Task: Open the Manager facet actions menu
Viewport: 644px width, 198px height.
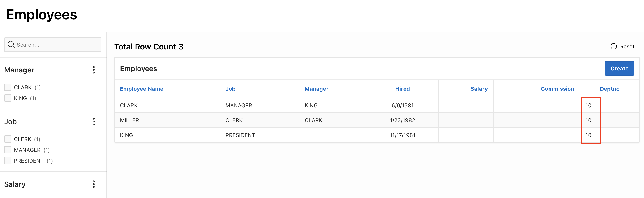Action: [x=94, y=70]
